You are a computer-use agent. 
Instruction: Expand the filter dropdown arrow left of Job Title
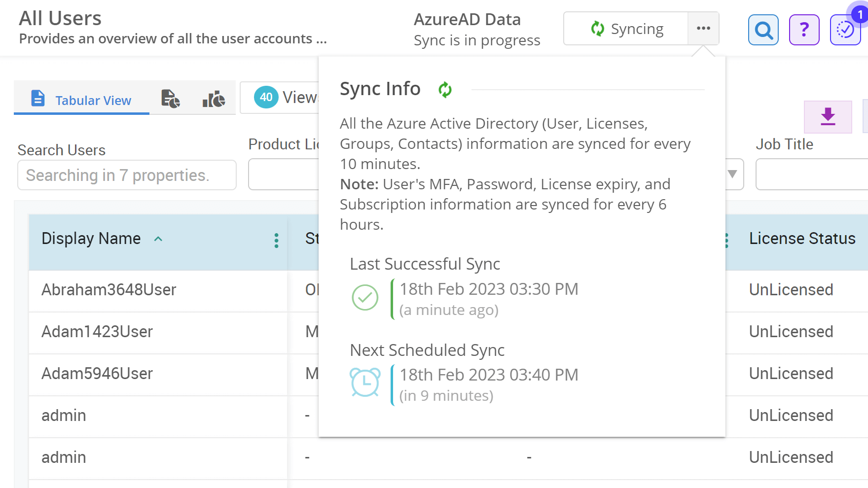coord(732,174)
